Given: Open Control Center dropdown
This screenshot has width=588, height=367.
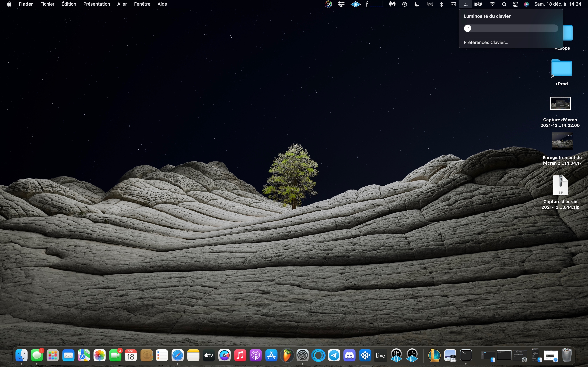Looking at the screenshot, I should [x=515, y=4].
